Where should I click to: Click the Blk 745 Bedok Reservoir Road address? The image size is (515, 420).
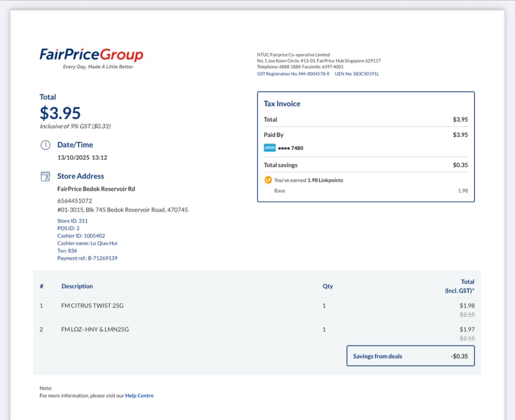123,210
